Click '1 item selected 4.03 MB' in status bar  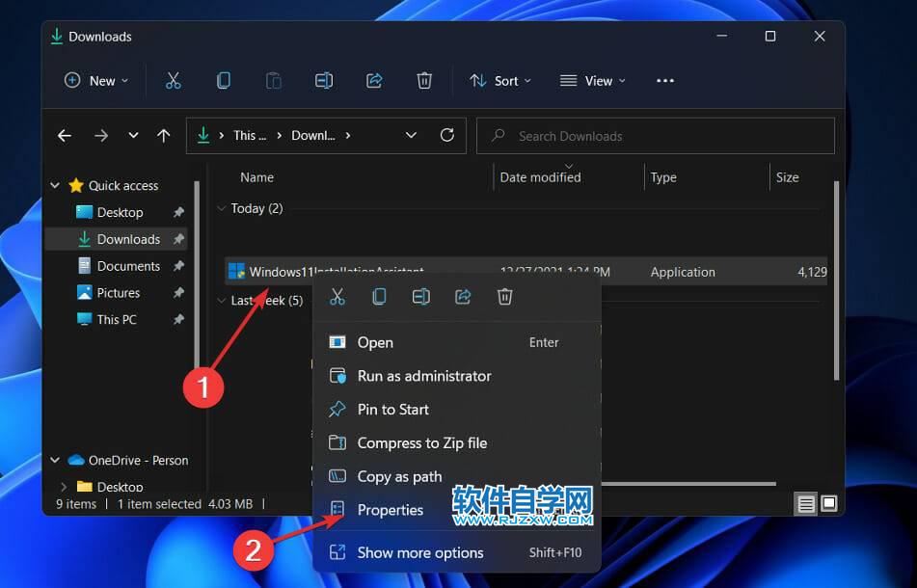[x=185, y=504]
